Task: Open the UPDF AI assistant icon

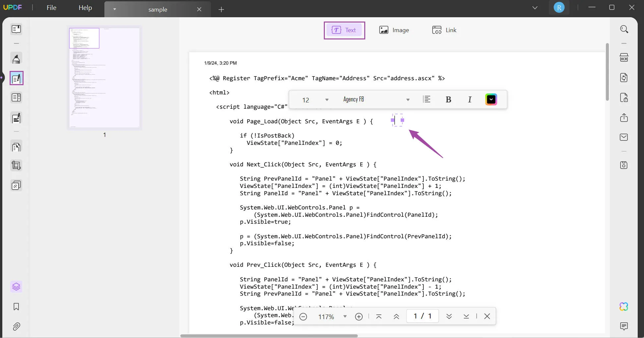Action: click(623, 307)
